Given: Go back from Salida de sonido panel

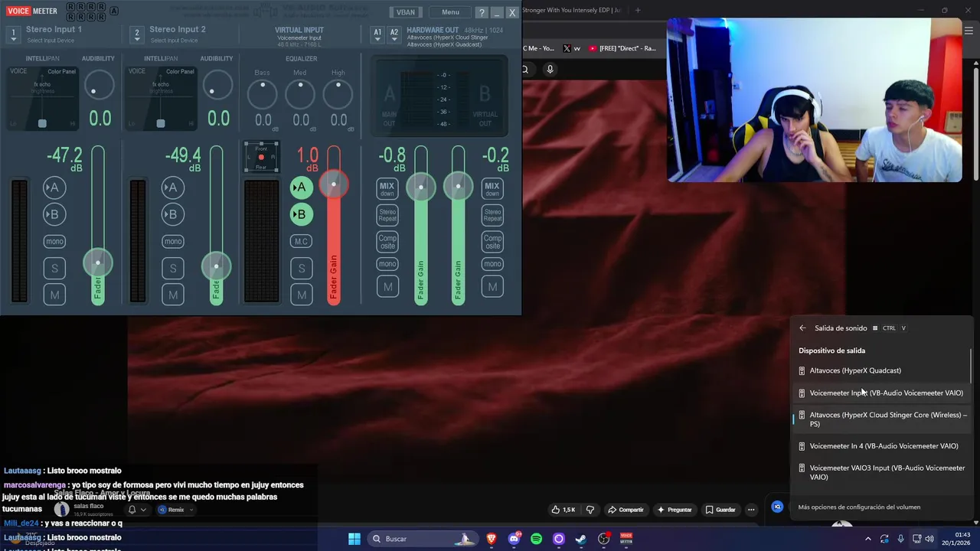Looking at the screenshot, I should click(x=802, y=328).
